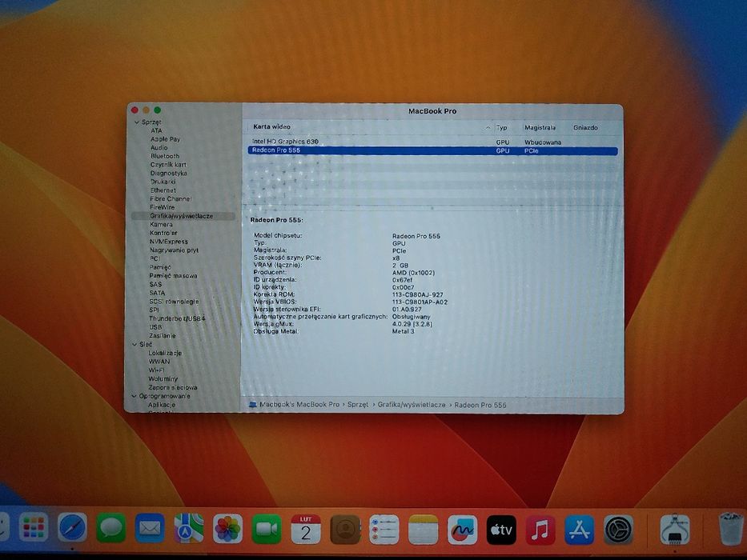Screen dimensions: 747x560
Task: Click Macbook's MacBook Pro in path bar
Action: [299, 404]
